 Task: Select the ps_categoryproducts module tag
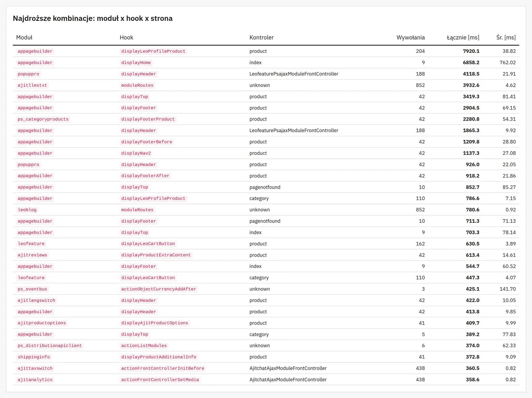pyautogui.click(x=43, y=119)
